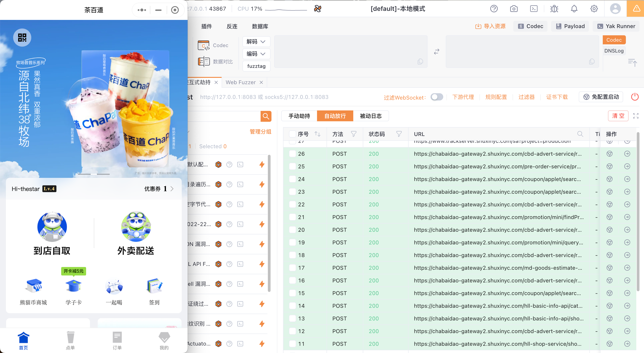
Task: Check the select-all checkbox in 序号 header
Action: [292, 134]
